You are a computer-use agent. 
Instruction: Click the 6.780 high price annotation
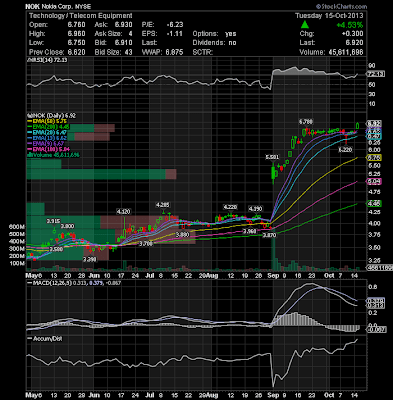point(306,122)
